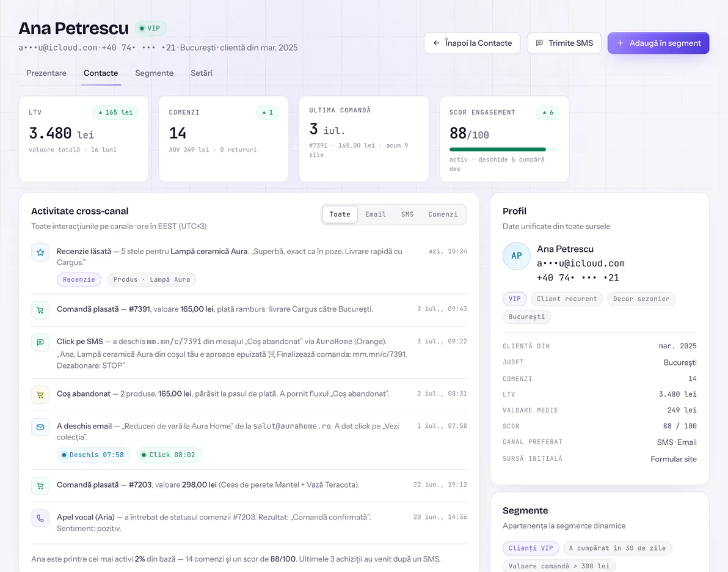Click the salut@aurahome.ro sender address

coord(292,426)
